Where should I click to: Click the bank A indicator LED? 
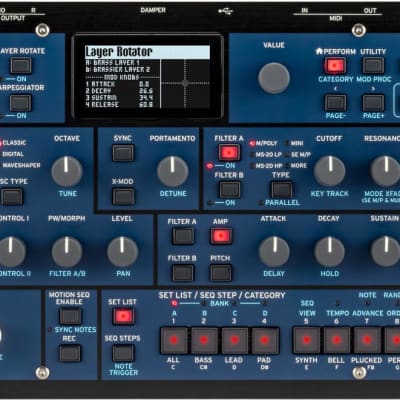pyautogui.click(x=174, y=303)
